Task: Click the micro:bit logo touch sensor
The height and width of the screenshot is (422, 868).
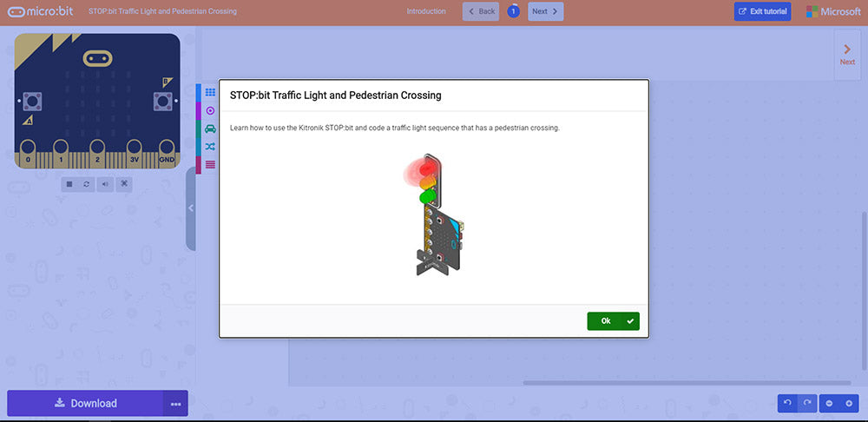Action: [x=97, y=57]
